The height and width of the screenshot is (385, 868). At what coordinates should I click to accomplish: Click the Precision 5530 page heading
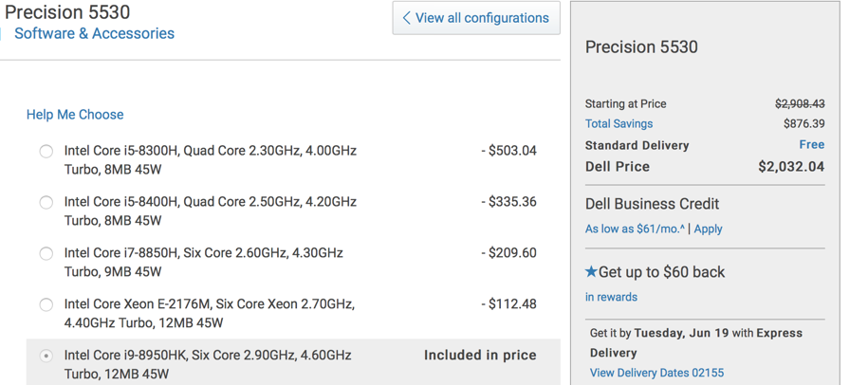tap(67, 11)
